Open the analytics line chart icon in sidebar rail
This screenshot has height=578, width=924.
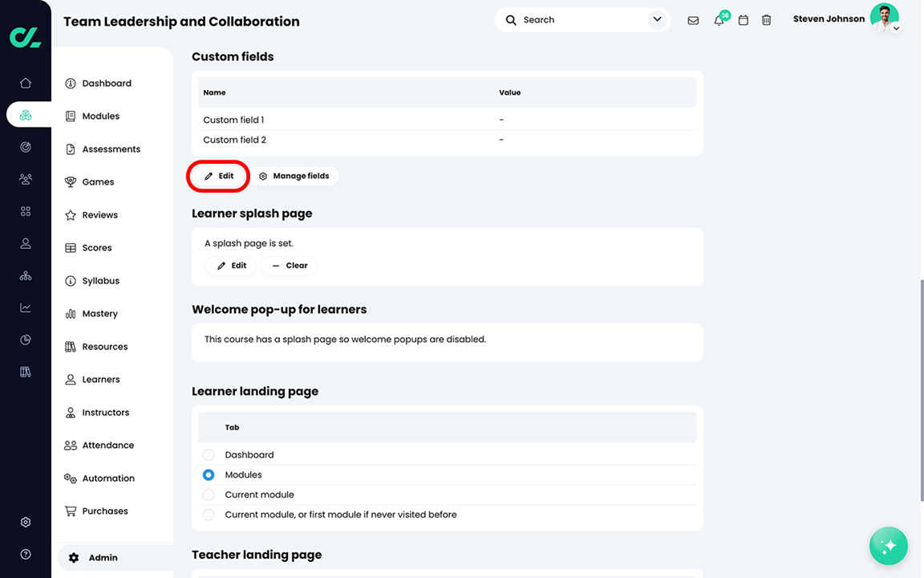(x=25, y=307)
